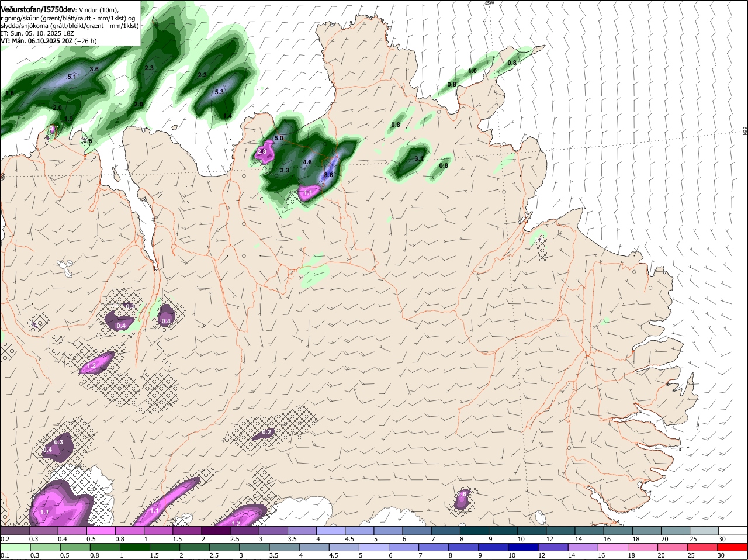Select the 1.9 rainfall value on the map

(68, 119)
